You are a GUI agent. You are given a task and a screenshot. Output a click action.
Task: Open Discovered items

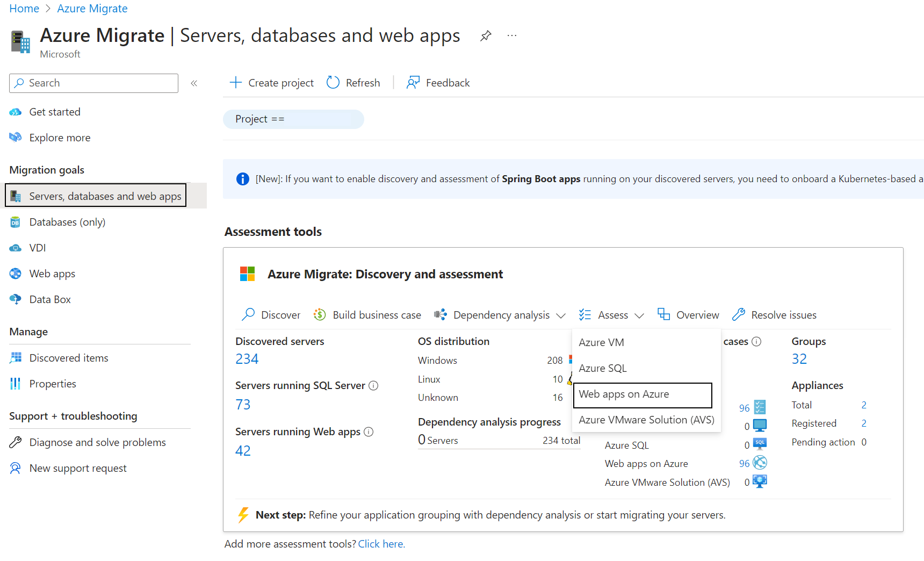point(68,357)
